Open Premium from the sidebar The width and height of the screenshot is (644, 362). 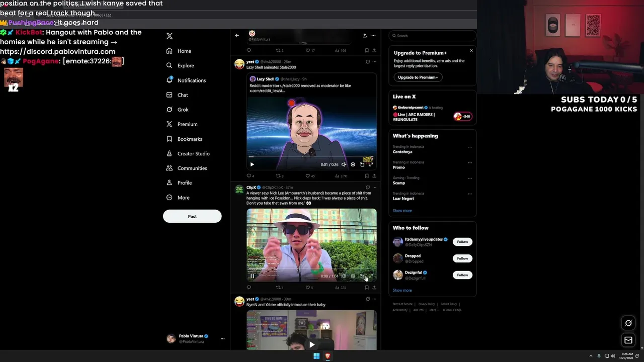pyautogui.click(x=182, y=124)
